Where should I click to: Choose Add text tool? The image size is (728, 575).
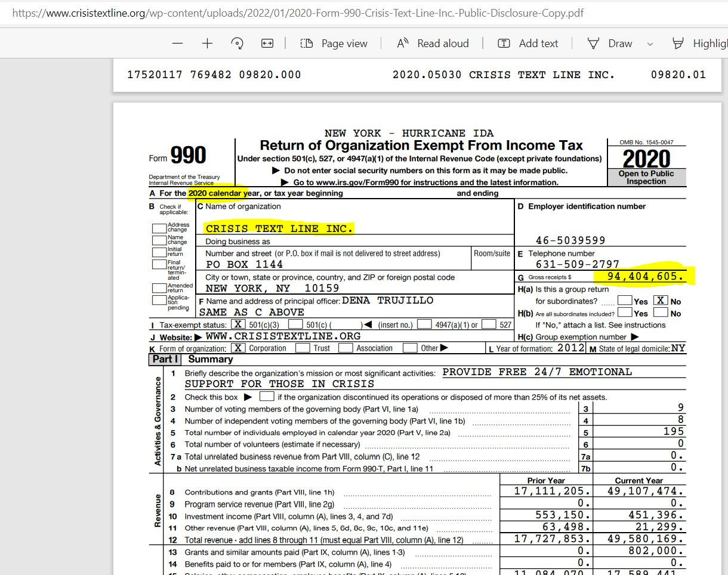(528, 44)
